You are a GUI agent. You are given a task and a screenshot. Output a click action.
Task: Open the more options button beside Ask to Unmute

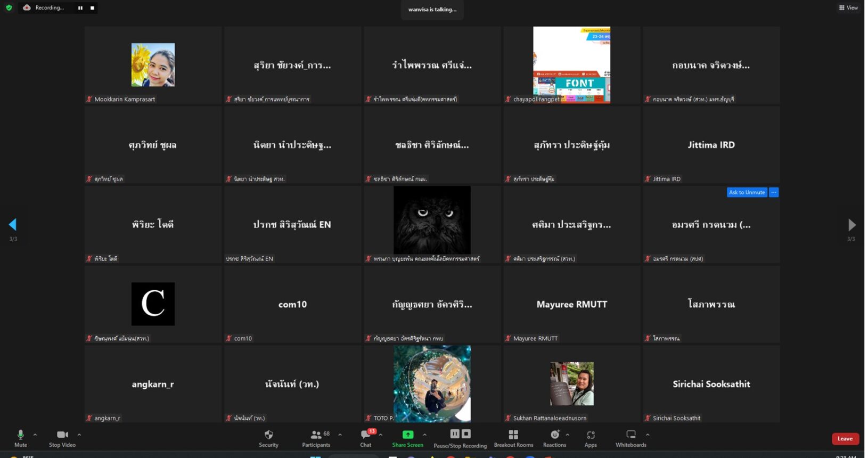tap(774, 192)
